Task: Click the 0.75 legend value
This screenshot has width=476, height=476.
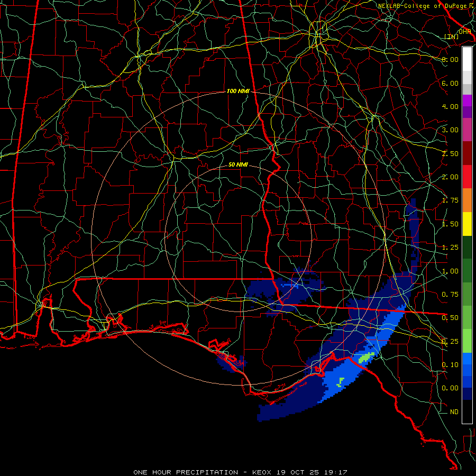Action: pyautogui.click(x=450, y=295)
